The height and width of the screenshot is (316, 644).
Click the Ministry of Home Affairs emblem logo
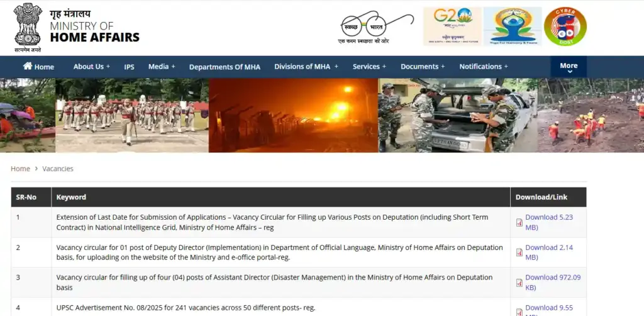point(27,26)
